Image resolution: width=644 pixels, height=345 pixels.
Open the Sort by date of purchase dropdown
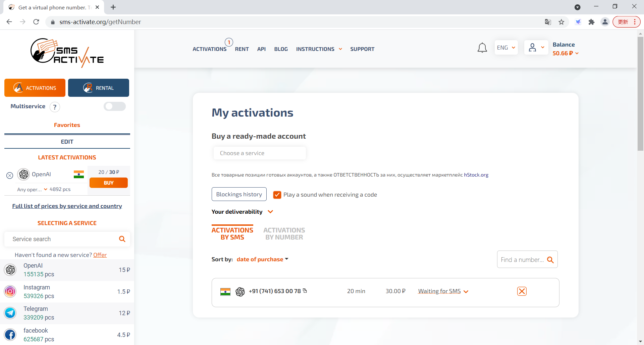pyautogui.click(x=262, y=259)
